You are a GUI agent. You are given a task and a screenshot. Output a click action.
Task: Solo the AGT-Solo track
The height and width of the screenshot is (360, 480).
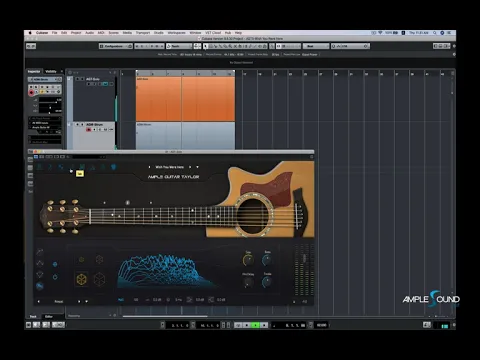coord(82,79)
